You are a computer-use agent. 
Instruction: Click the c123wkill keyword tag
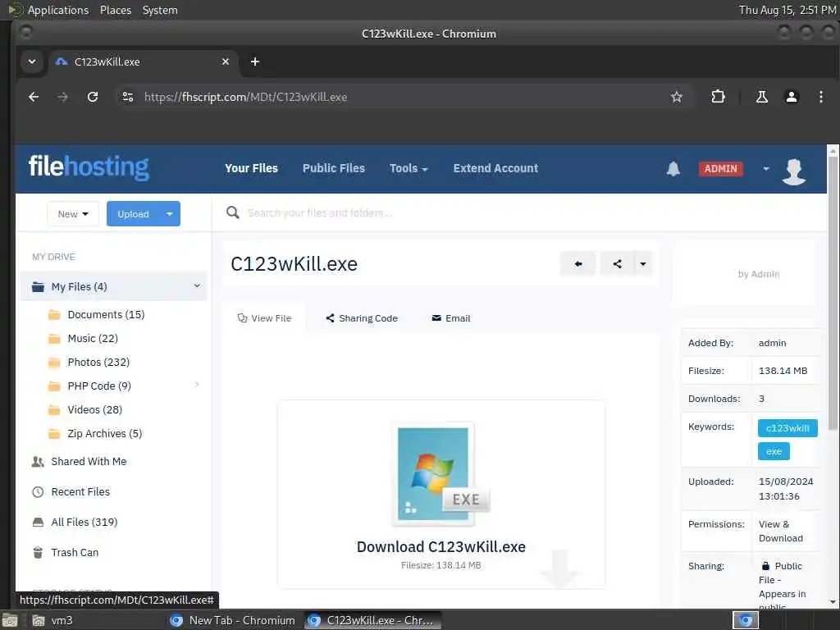tap(787, 428)
